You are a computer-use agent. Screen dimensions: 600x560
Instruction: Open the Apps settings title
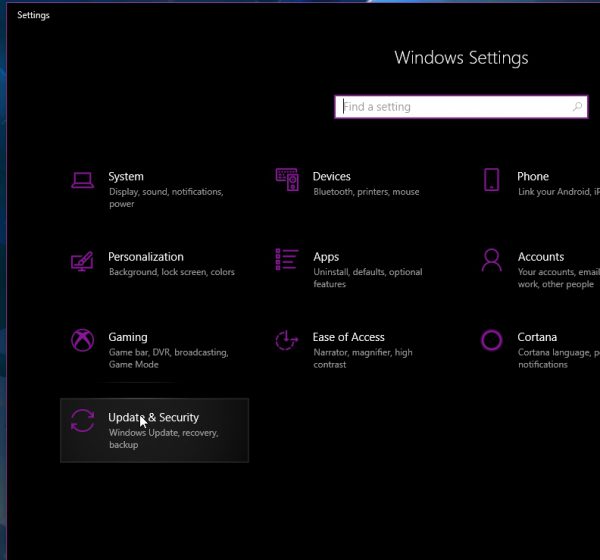coord(326,257)
